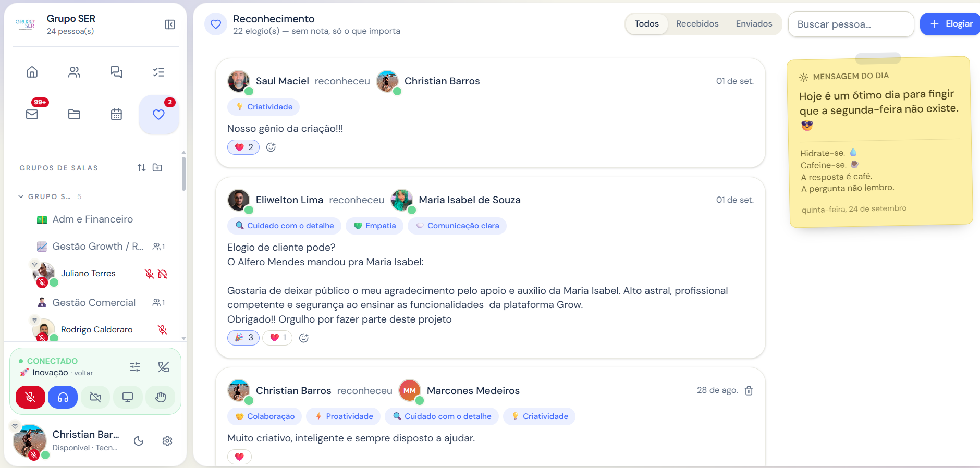The height and width of the screenshot is (468, 980).
Task: Disconnect from the Inovação call
Action: pos(164,367)
